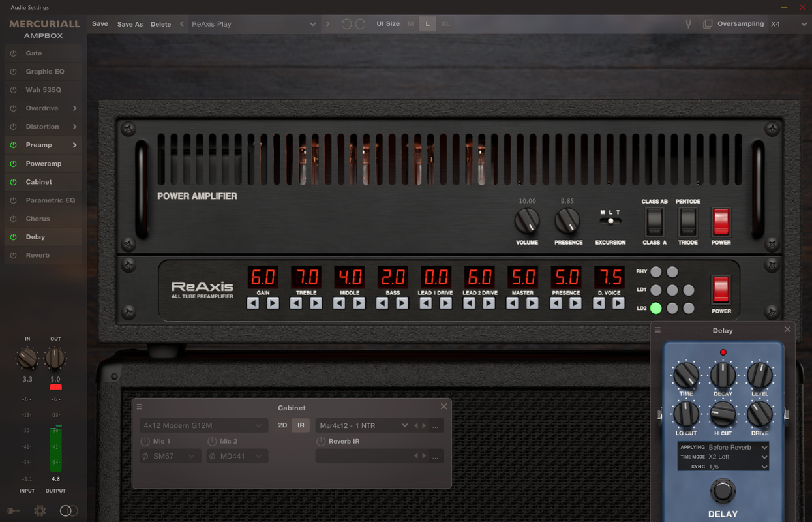This screenshot has height=522, width=812.
Task: Click the undo icon
Action: 346,24
